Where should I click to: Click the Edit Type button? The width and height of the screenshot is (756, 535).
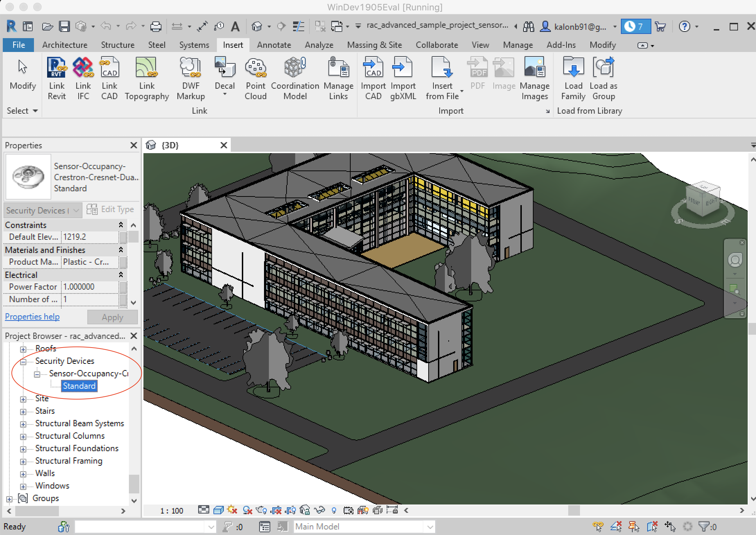110,209
